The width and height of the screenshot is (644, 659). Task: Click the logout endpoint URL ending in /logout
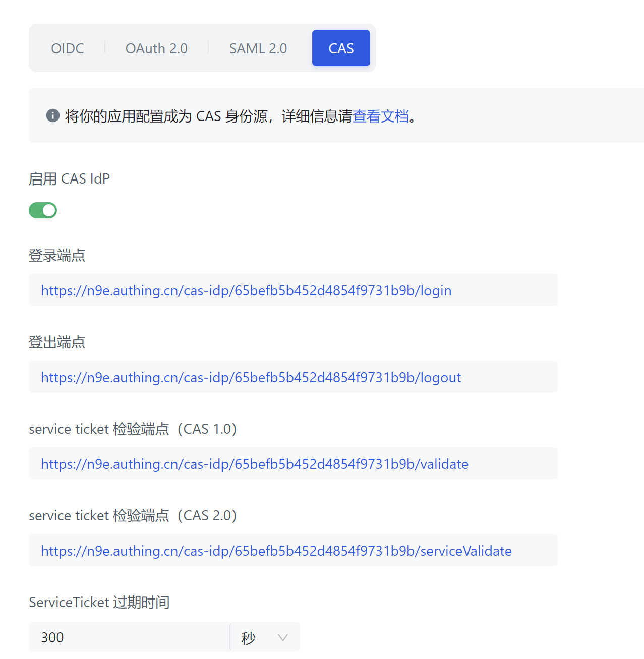click(x=251, y=378)
